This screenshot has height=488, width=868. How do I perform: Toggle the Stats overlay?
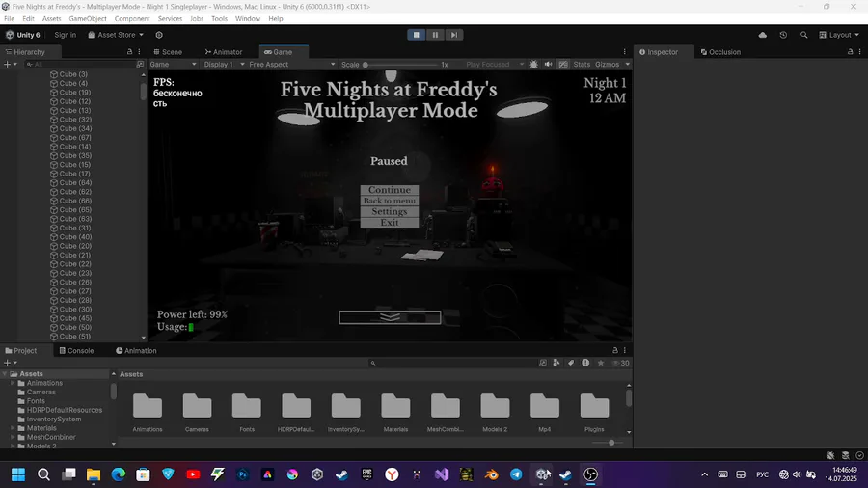coord(582,65)
